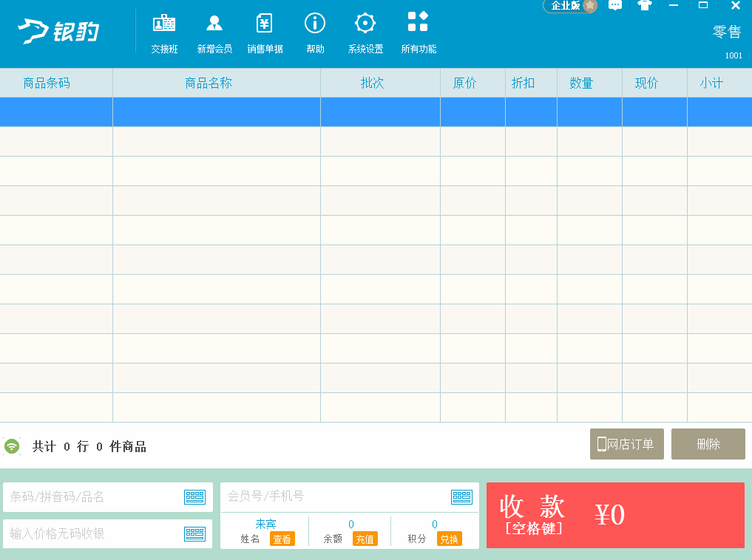
Task: Click 充值 to recharge balance
Action: pyautogui.click(x=365, y=539)
